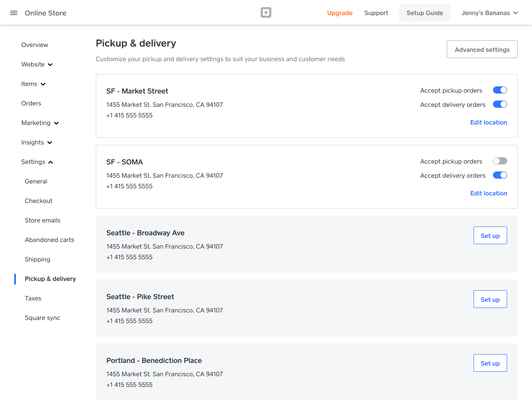
Task: Click the Seattle - Broadway Ave heading
Action: click(145, 233)
